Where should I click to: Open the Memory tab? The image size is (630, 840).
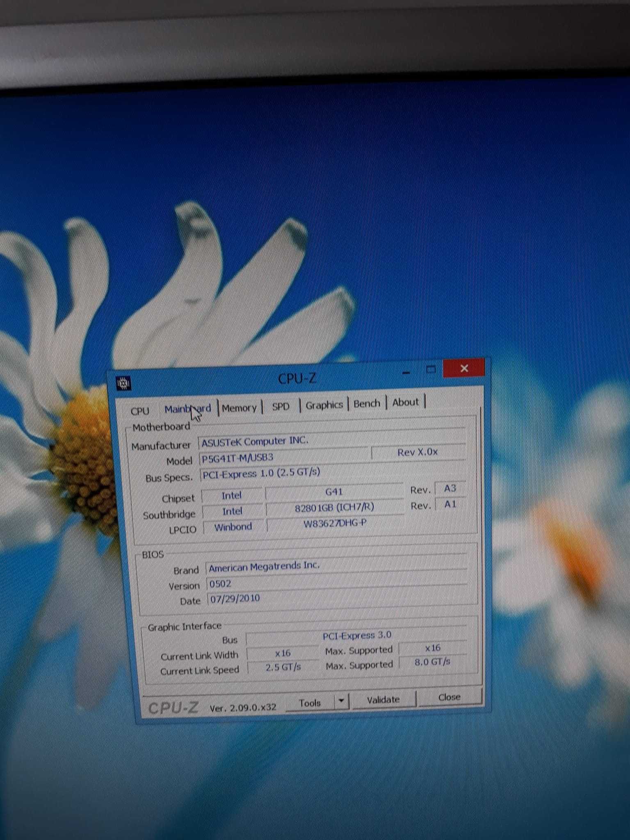tap(239, 408)
